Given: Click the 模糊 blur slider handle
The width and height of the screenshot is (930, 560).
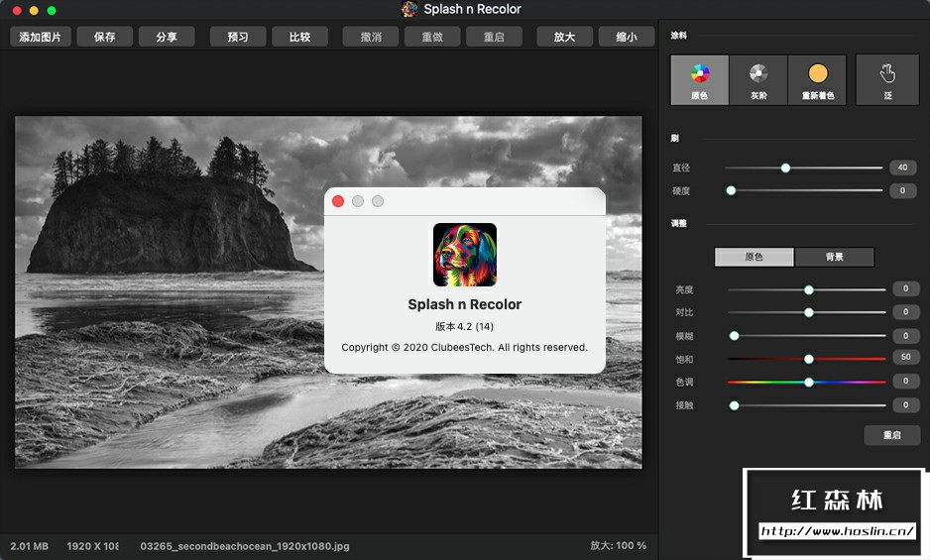Looking at the screenshot, I should point(735,336).
